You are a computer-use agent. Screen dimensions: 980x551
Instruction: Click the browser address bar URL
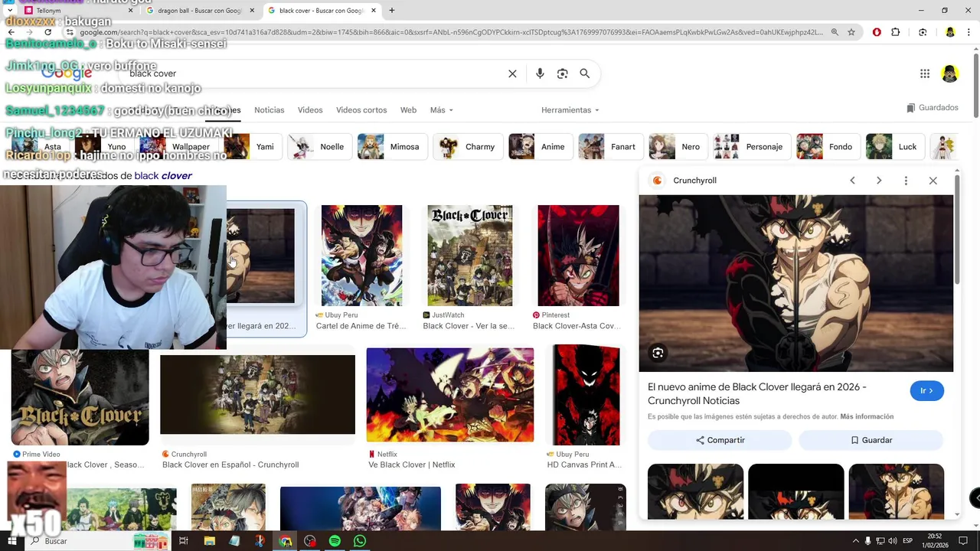(x=450, y=32)
